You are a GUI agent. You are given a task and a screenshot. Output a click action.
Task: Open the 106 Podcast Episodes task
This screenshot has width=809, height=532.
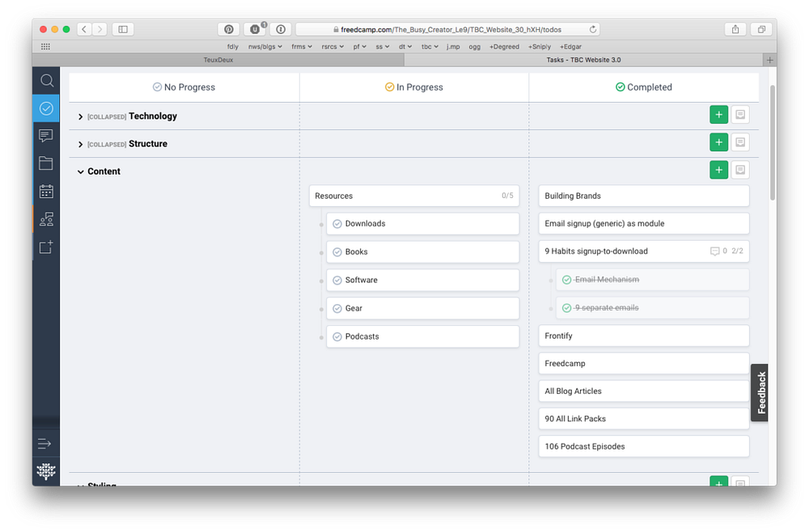coord(644,446)
